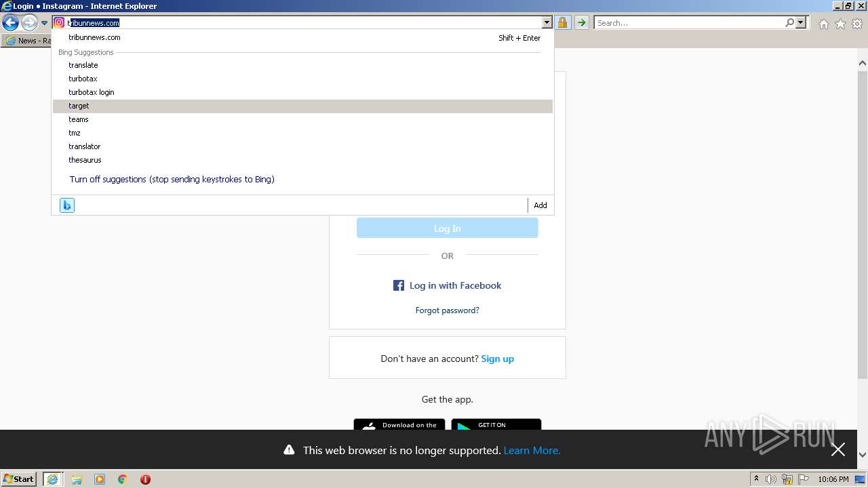Click the browser Forward arrow button
Image resolution: width=868 pixels, height=488 pixels.
29,22
